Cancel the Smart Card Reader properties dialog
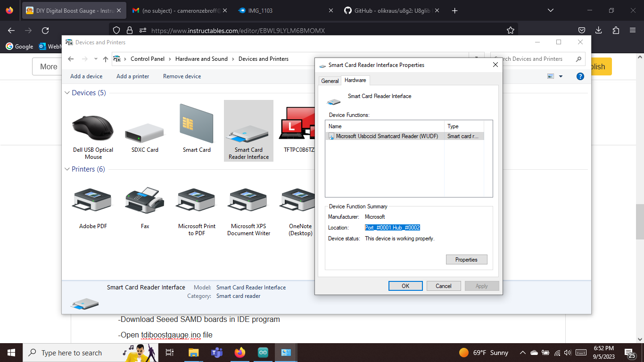 coord(444,286)
